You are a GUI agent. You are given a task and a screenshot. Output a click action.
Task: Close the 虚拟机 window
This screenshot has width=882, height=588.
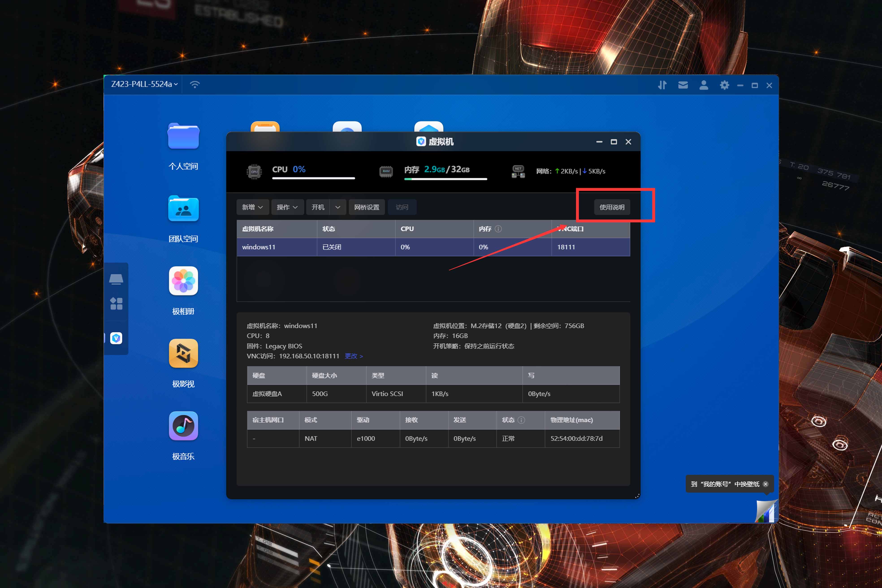point(629,142)
